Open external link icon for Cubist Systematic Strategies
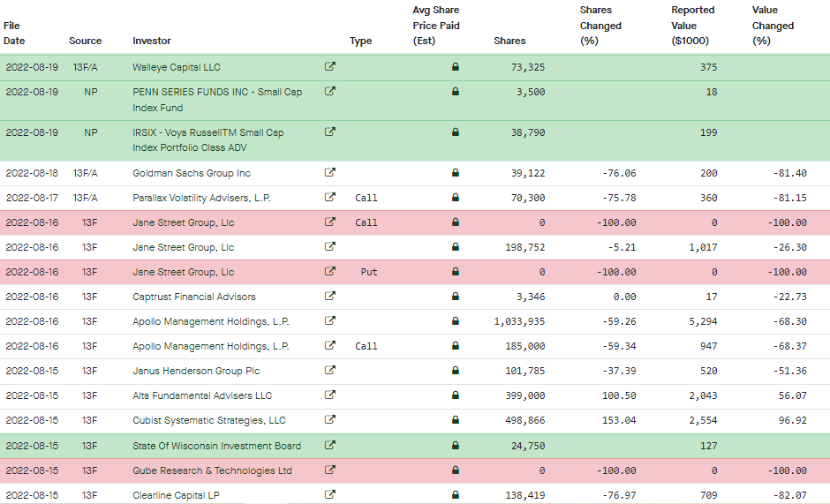The height and width of the screenshot is (504, 830). point(329,420)
